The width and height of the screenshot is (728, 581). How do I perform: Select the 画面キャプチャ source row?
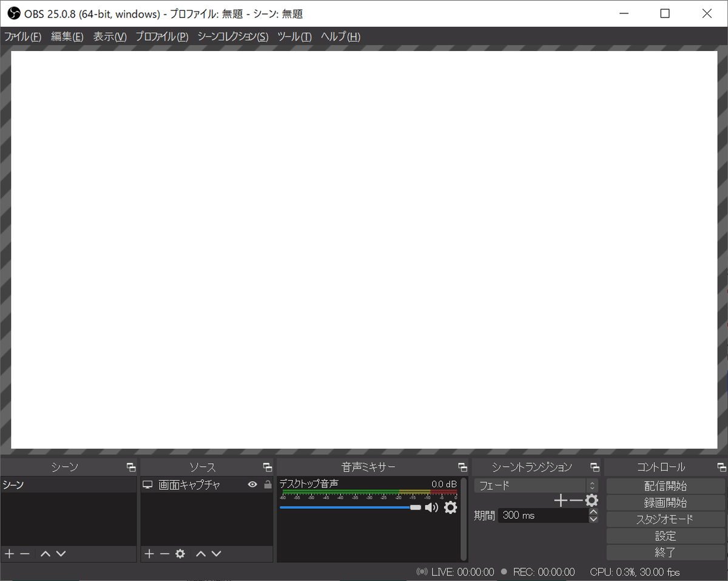click(x=207, y=484)
